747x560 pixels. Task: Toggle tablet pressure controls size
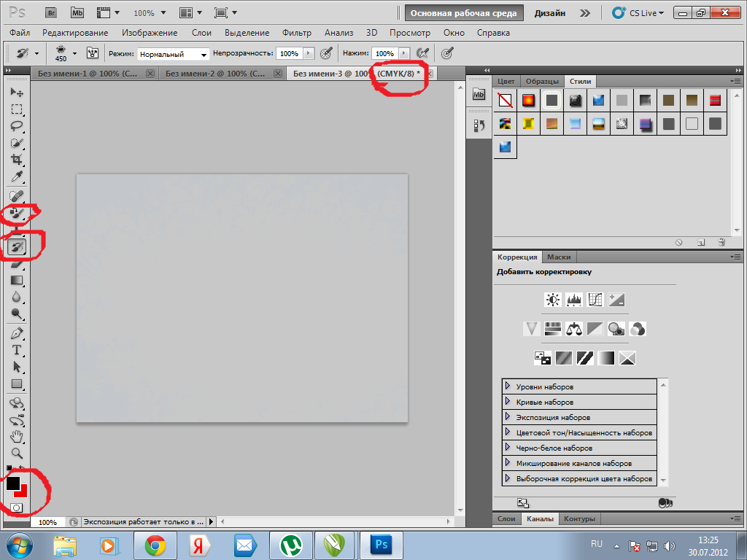[x=447, y=53]
